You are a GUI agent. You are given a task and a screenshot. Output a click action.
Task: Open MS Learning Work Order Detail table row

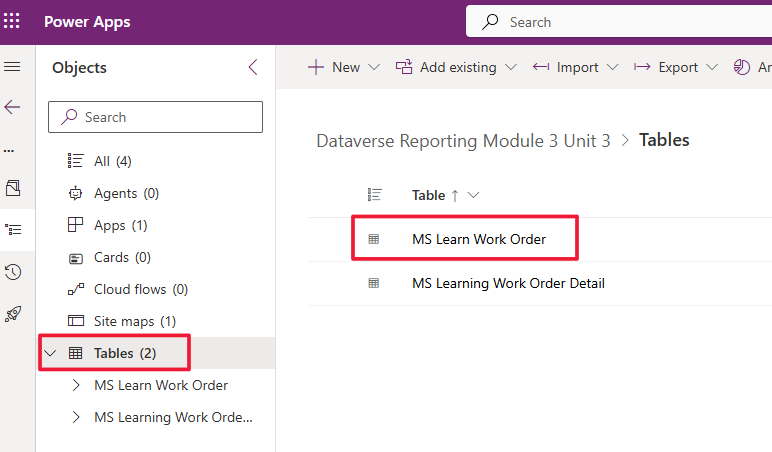pos(508,283)
